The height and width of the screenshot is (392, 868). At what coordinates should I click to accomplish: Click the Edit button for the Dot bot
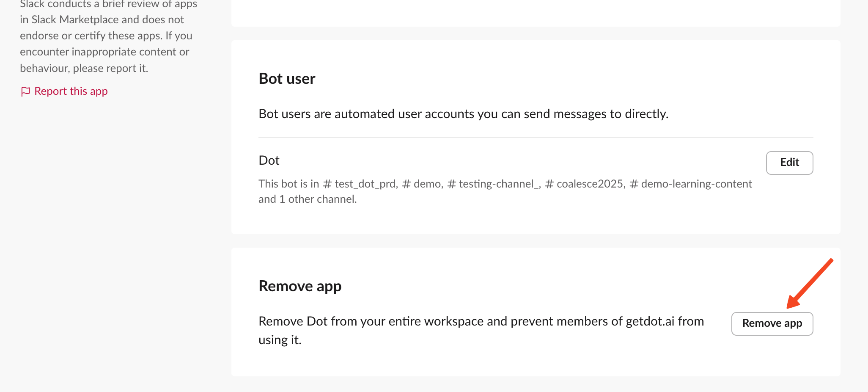(x=789, y=163)
